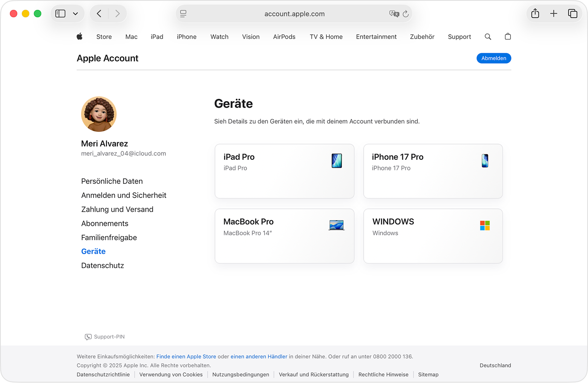
Task: Open a new tab with the plus icon
Action: tap(554, 13)
